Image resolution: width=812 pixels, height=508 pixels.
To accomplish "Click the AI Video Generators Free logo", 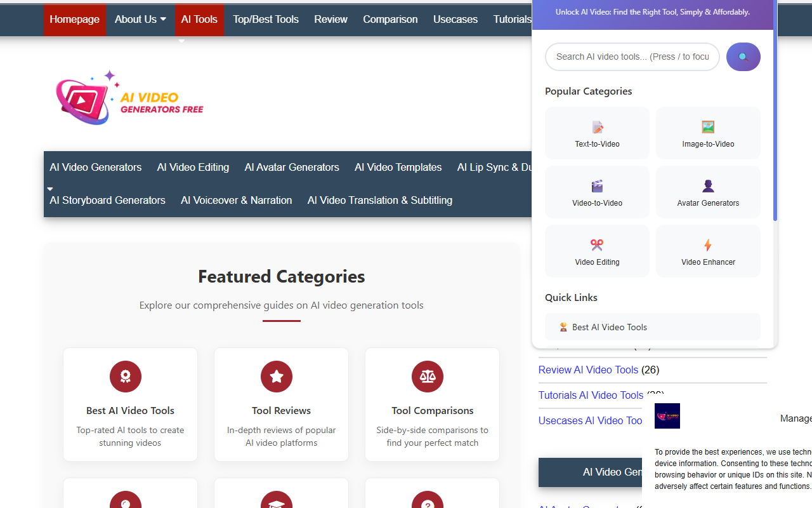I will pos(129,97).
